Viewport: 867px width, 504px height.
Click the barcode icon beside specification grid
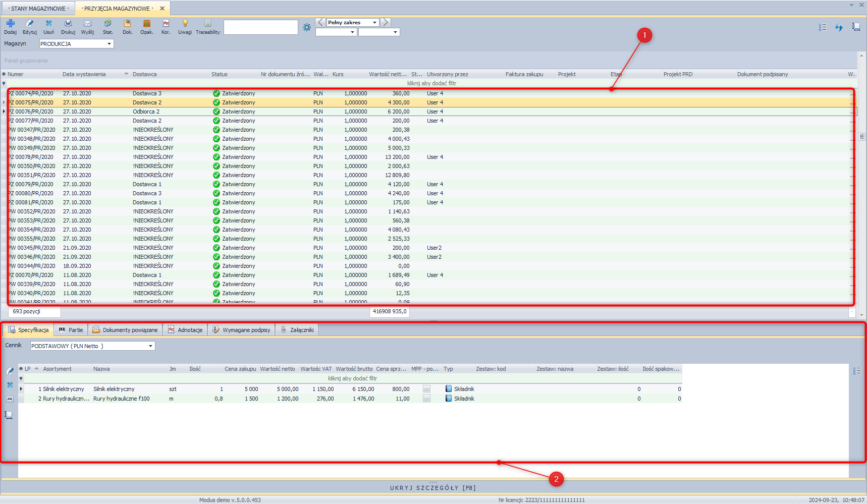[x=10, y=399]
